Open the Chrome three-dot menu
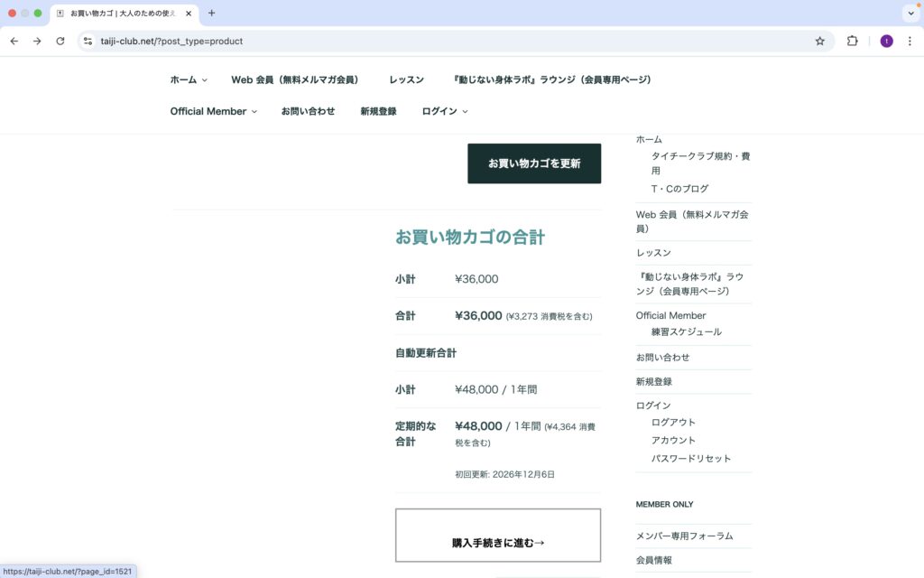The width and height of the screenshot is (924, 578). pos(910,41)
